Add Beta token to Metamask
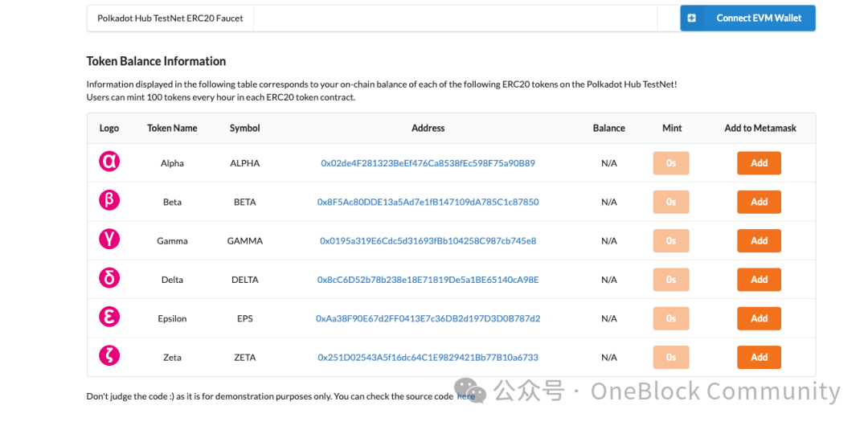Screen dimensions: 868x426 tap(759, 203)
